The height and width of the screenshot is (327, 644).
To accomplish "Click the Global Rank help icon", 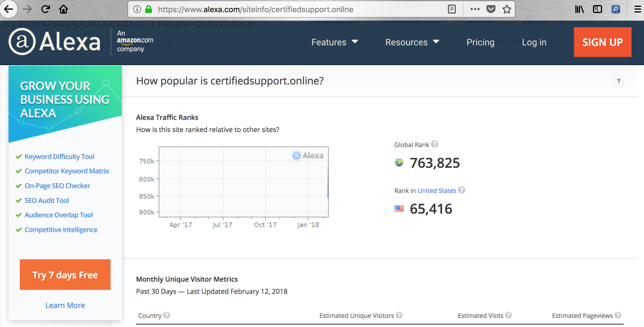I will [x=435, y=145].
